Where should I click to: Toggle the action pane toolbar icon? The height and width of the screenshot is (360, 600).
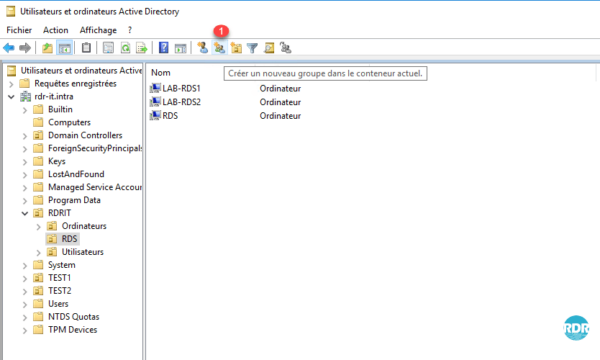[180, 48]
